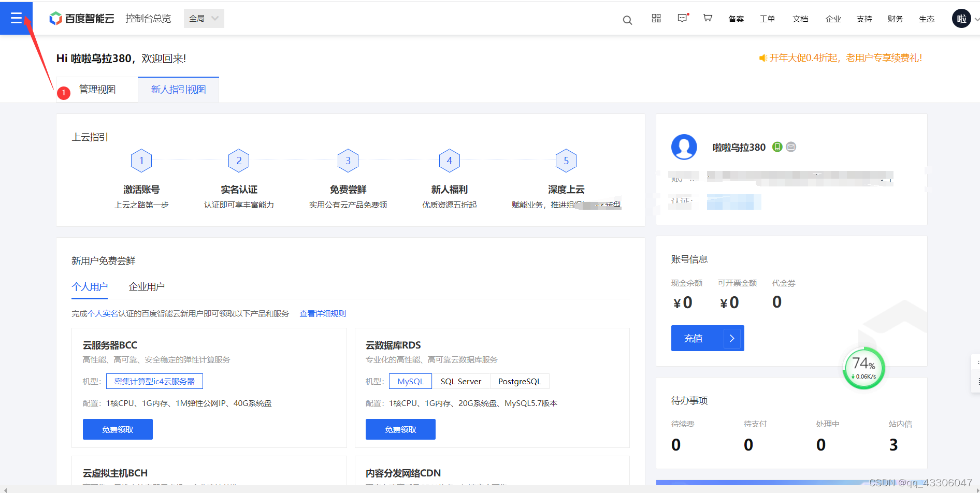980x493 pixels.
Task: Click the Baidu AI Cloud logo
Action: pos(81,19)
